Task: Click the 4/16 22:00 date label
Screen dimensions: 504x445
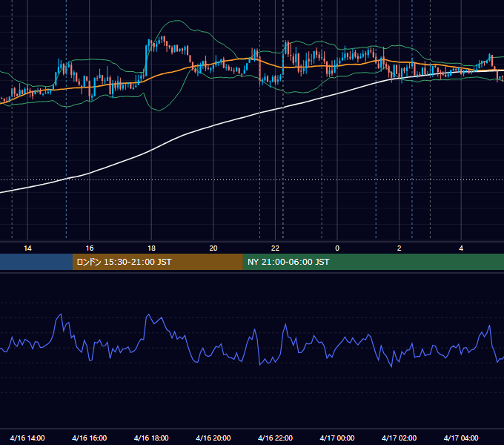Action: [275, 438]
